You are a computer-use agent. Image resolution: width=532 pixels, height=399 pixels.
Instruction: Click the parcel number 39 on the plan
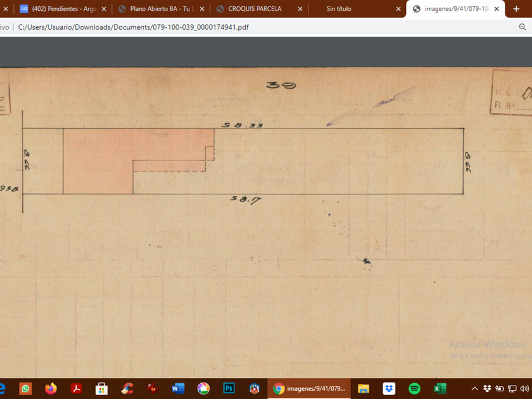click(x=281, y=85)
